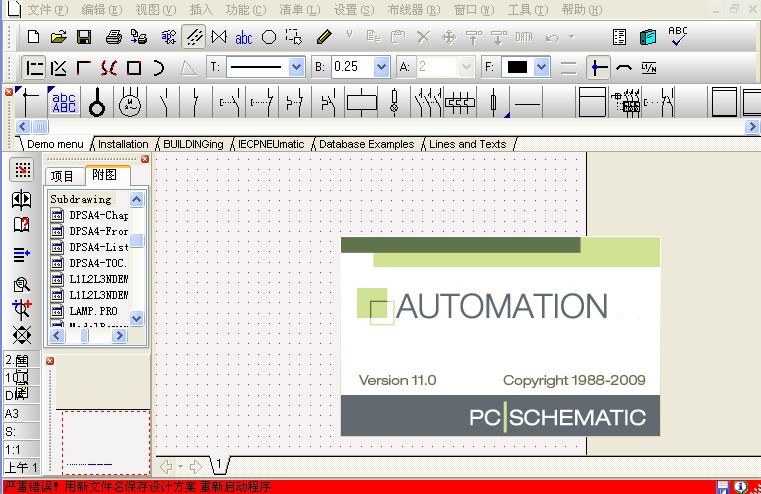Viewport: 761px width, 494px height.
Task: Insert the motor symbol from palette
Action: (x=129, y=102)
